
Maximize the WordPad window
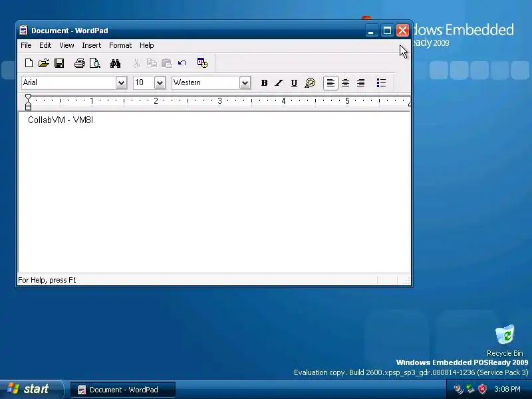tap(387, 31)
